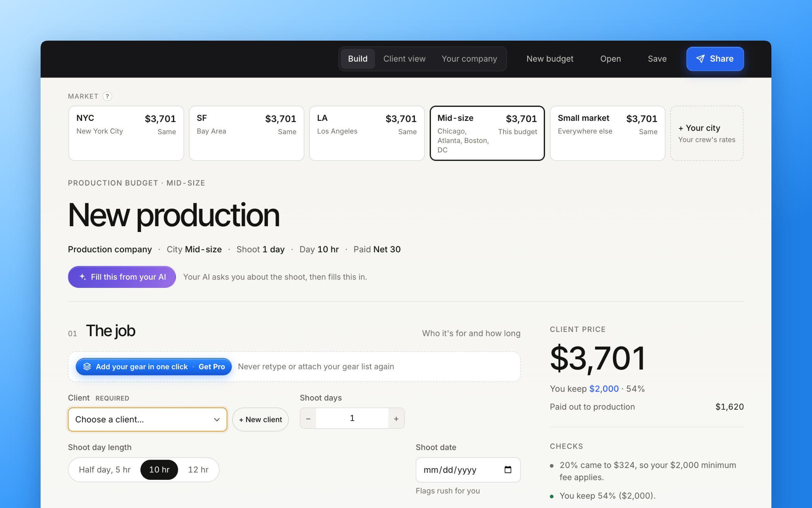Click the New production title
Screen dimensions: 812x508
174,215
